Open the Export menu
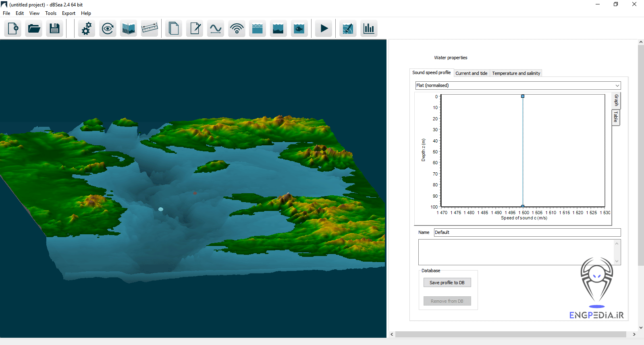Image resolution: width=644 pixels, height=345 pixels. (x=69, y=13)
